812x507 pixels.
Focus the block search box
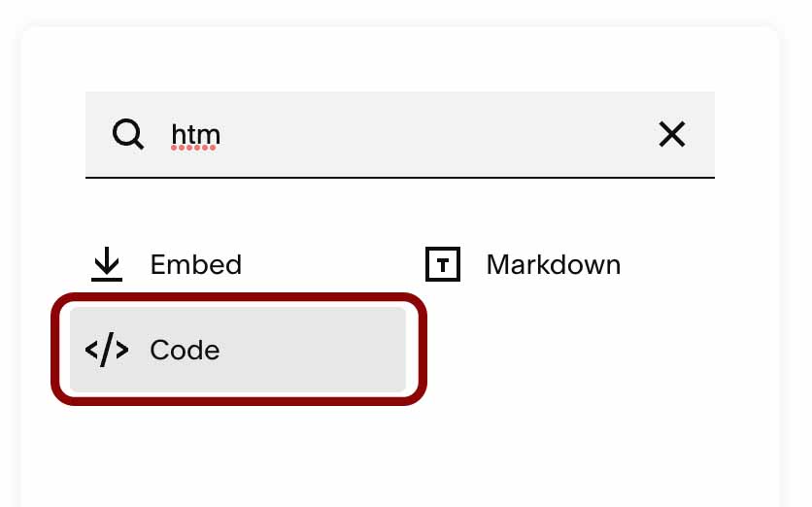click(400, 135)
